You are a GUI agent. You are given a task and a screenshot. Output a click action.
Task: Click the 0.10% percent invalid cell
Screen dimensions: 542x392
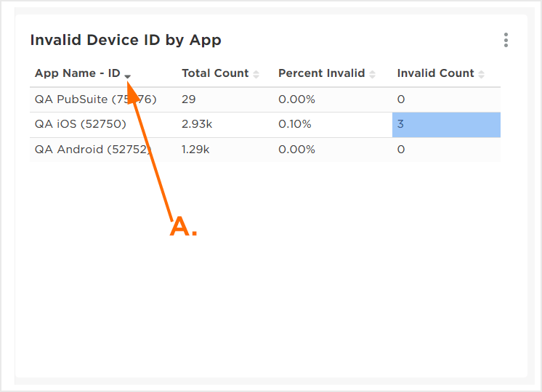(295, 124)
